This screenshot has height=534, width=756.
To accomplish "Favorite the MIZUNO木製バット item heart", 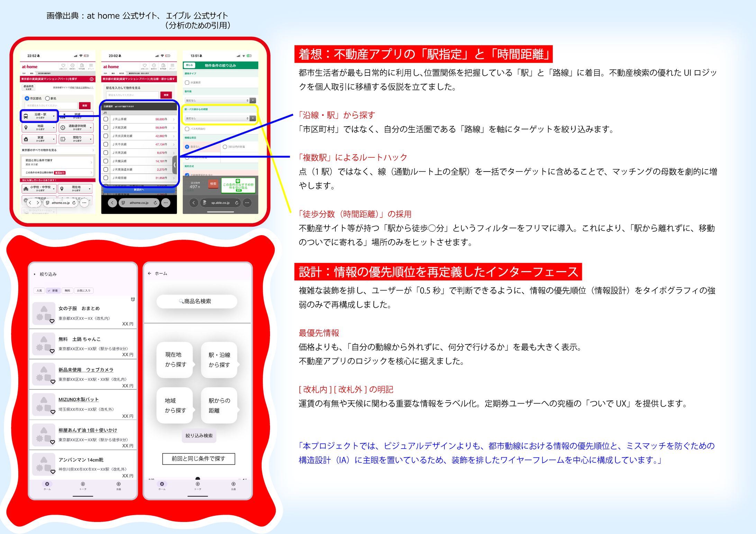I will pyautogui.click(x=53, y=412).
